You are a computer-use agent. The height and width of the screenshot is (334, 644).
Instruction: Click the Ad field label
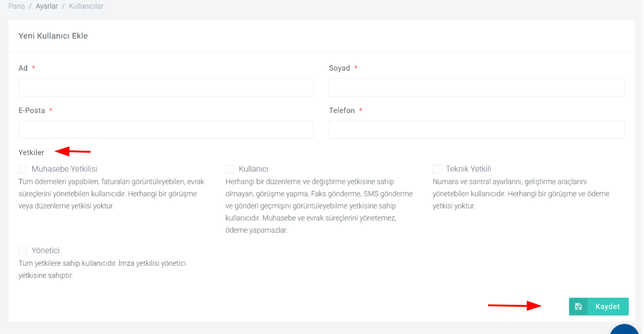[23, 68]
